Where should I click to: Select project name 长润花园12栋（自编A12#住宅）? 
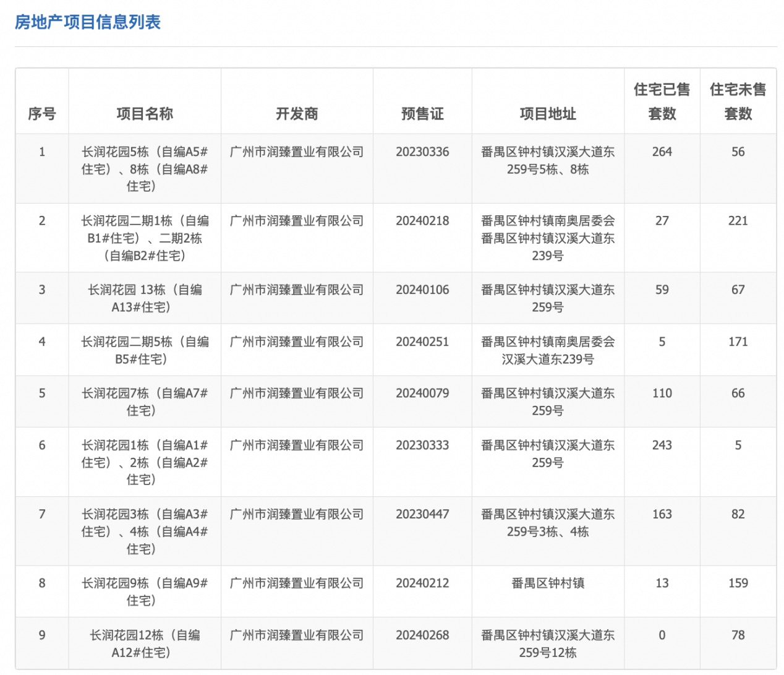click(x=145, y=643)
